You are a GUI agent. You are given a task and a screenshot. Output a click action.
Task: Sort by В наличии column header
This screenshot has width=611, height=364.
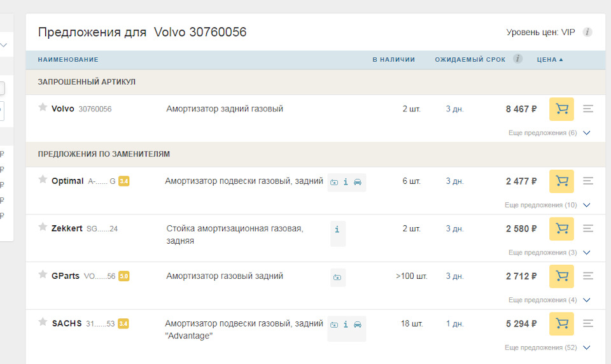[x=393, y=60]
